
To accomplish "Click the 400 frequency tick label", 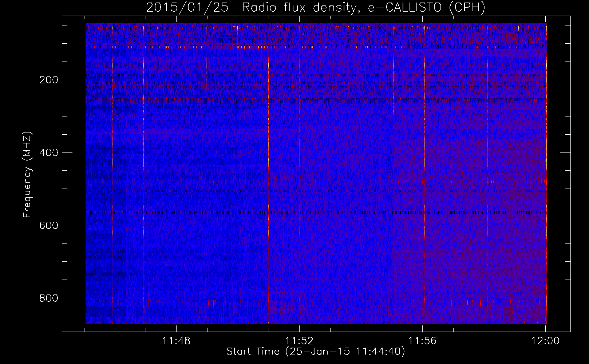I will pos(48,152).
